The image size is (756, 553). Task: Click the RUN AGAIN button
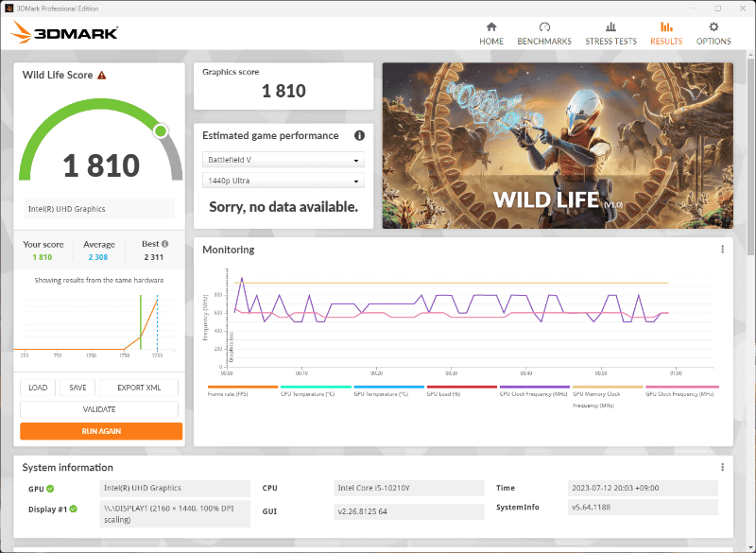(x=98, y=431)
